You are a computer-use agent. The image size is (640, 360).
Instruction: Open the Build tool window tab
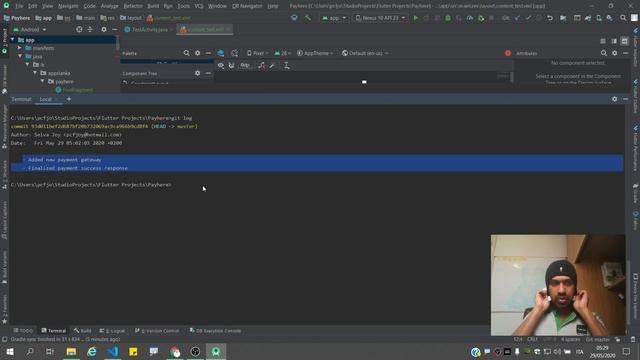pos(83,331)
